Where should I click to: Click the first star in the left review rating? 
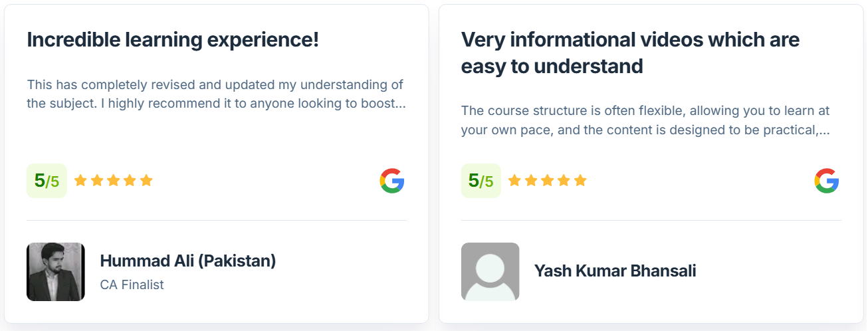point(80,180)
